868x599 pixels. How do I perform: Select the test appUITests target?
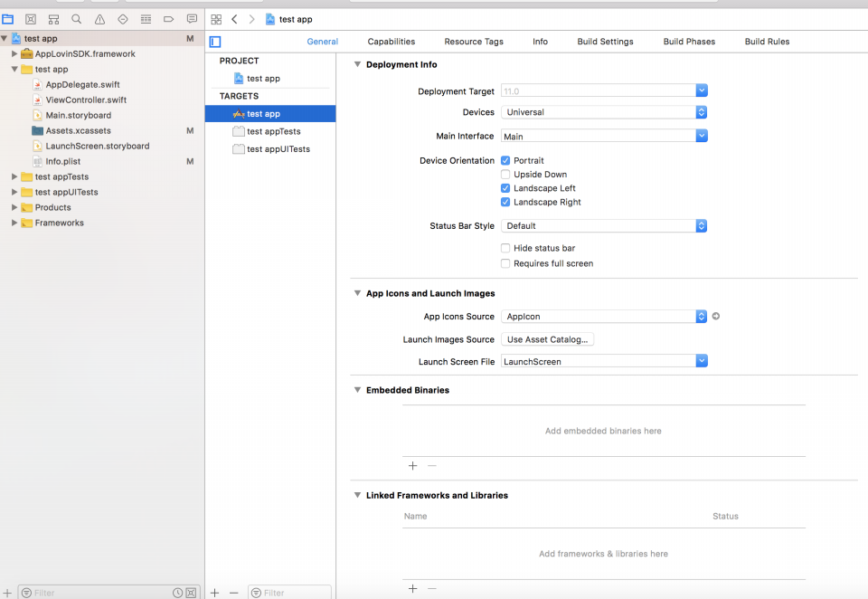270,149
